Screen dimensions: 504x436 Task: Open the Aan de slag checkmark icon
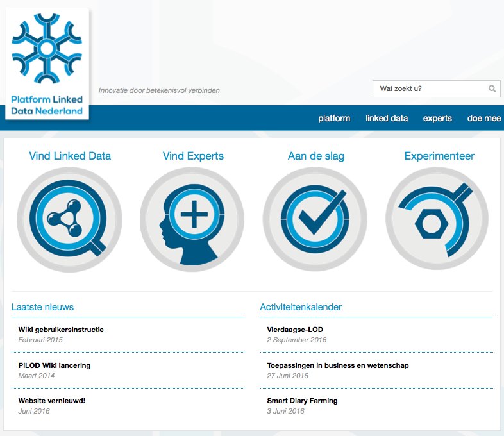coord(315,219)
